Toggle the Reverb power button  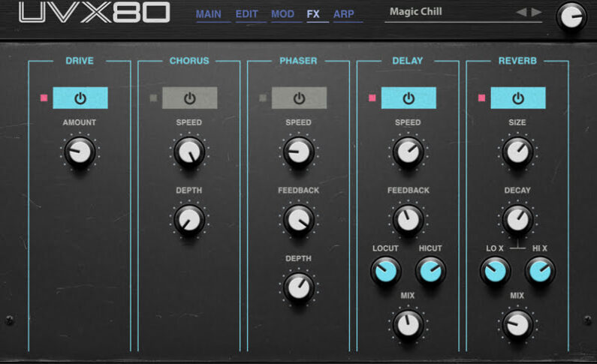click(518, 98)
